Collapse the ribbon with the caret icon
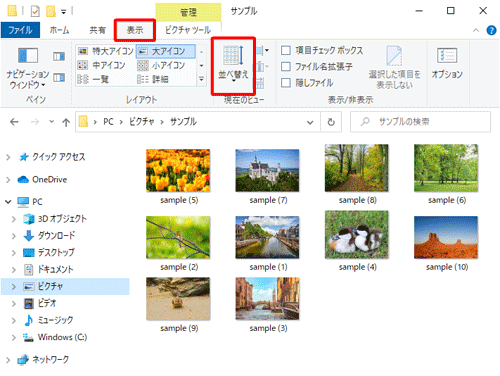Image resolution: width=500 pixels, height=376 pixels. (476, 30)
